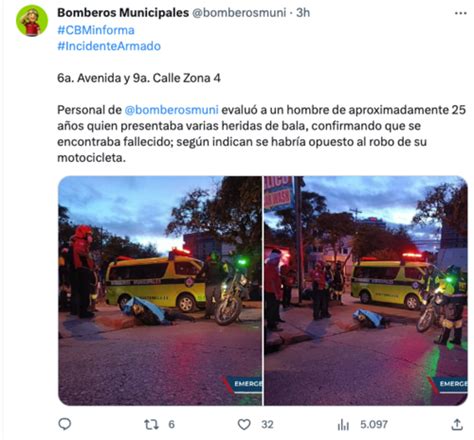Click the Bomberos Municipales display name

pyautogui.click(x=123, y=13)
